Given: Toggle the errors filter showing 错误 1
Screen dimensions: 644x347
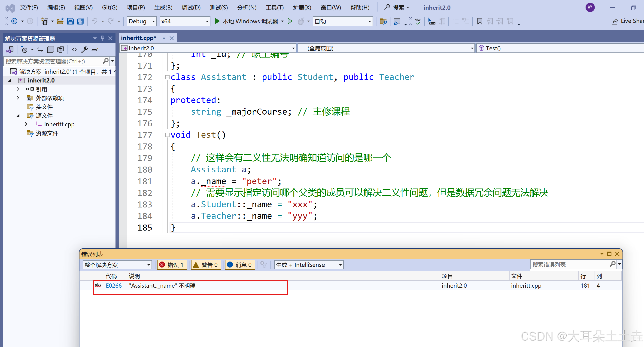Looking at the screenshot, I should click(x=172, y=265).
